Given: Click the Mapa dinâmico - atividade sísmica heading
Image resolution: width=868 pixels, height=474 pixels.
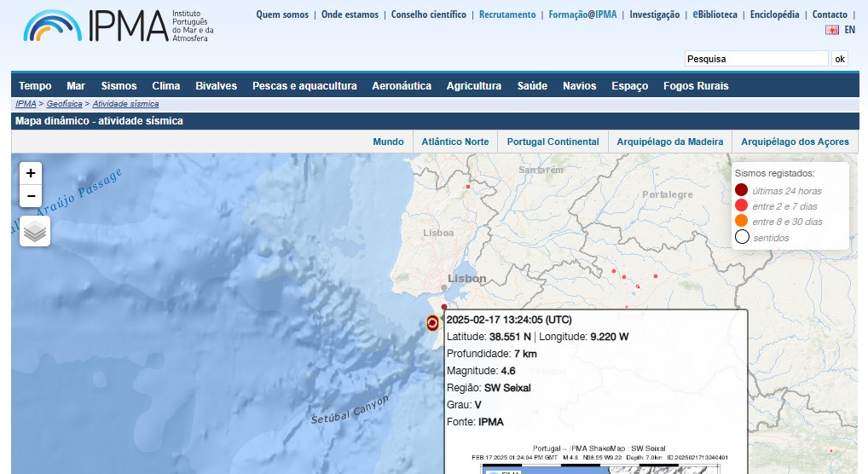Looking at the screenshot, I should (x=99, y=121).
